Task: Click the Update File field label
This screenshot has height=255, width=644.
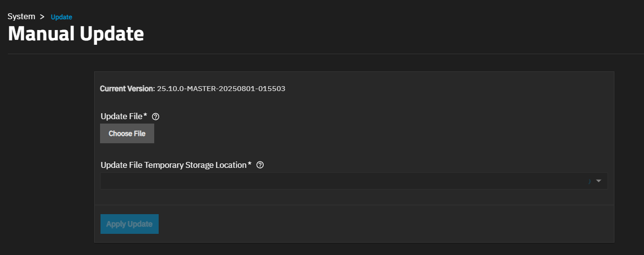Action: [x=121, y=117]
